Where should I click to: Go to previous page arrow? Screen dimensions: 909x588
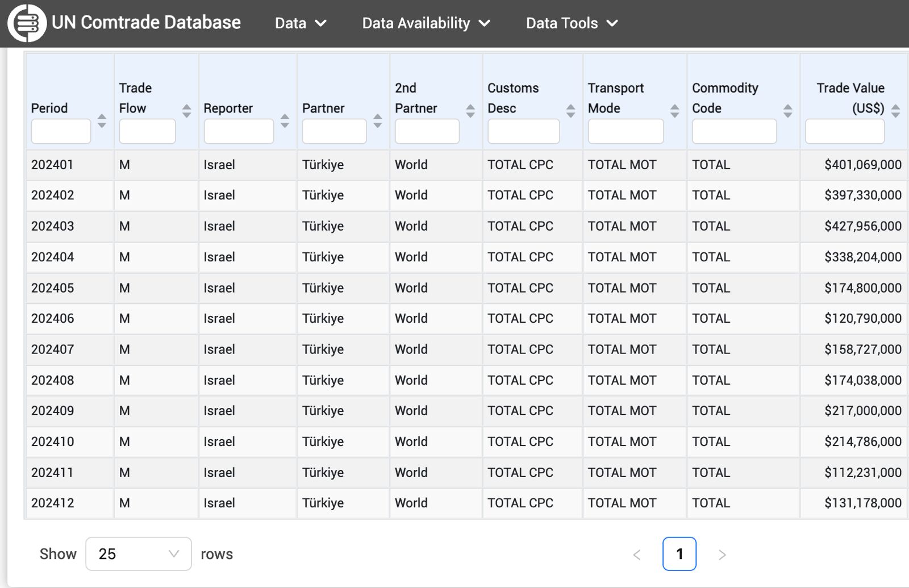pyautogui.click(x=637, y=554)
